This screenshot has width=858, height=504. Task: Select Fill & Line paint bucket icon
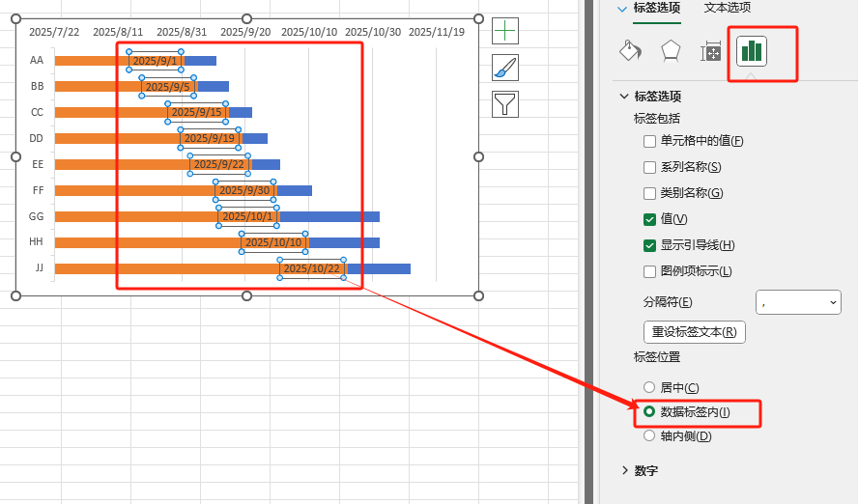[630, 51]
